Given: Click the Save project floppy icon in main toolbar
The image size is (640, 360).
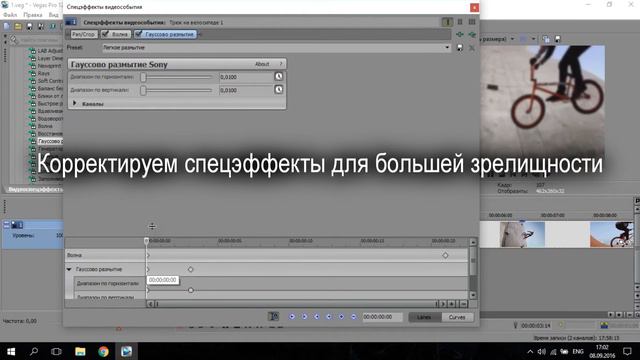Looking at the screenshot, I should [29, 27].
